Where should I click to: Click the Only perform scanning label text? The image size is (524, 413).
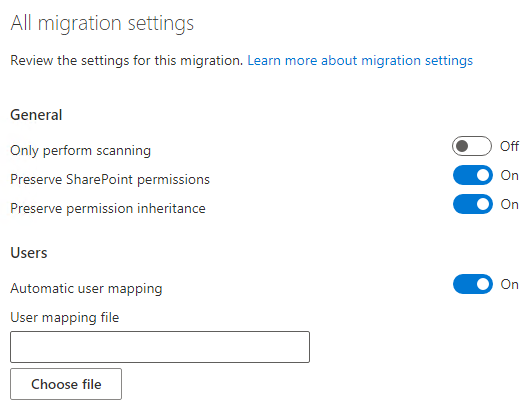[x=81, y=151]
